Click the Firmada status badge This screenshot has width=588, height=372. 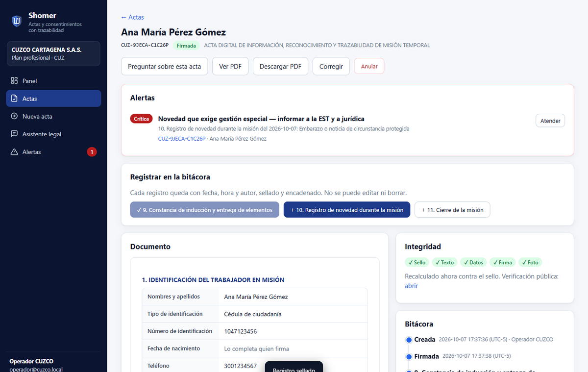187,46
